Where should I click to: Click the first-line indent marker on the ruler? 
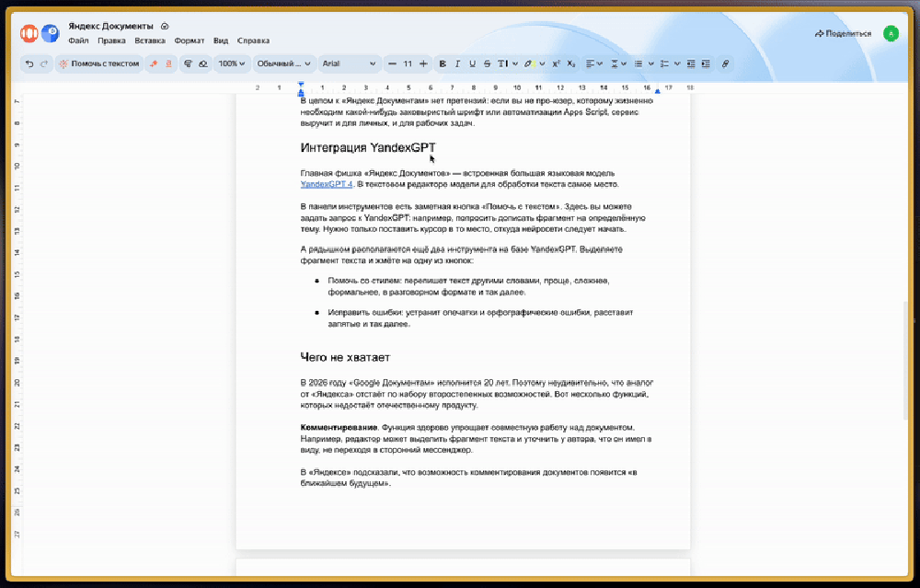[x=301, y=85]
